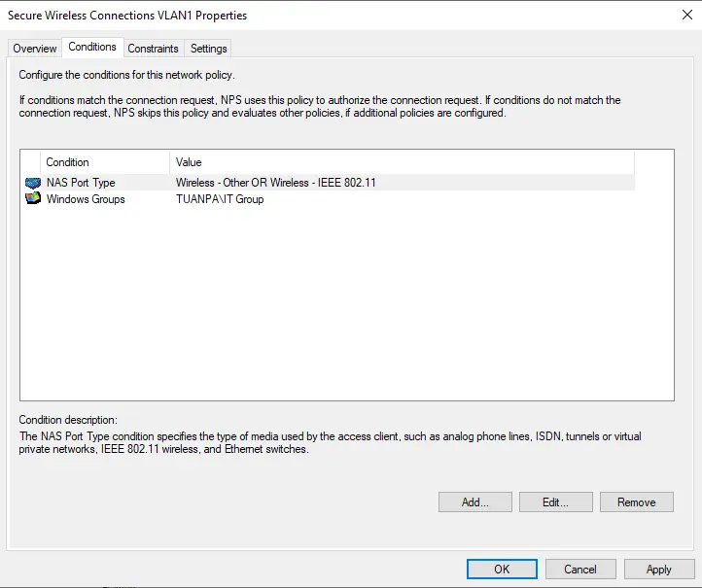Click the Windows Groups condition icon

click(x=33, y=198)
